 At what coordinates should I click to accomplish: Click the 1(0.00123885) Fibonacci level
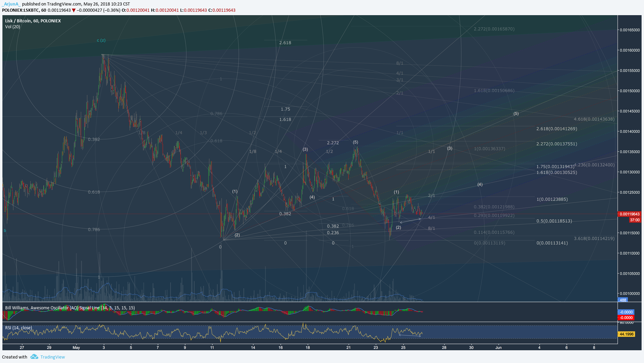pos(552,199)
